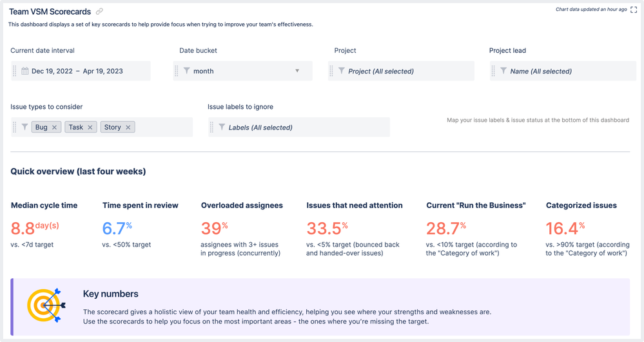This screenshot has width=644, height=342.
Task: Open the Name (All selected) dropdown
Action: (x=563, y=71)
